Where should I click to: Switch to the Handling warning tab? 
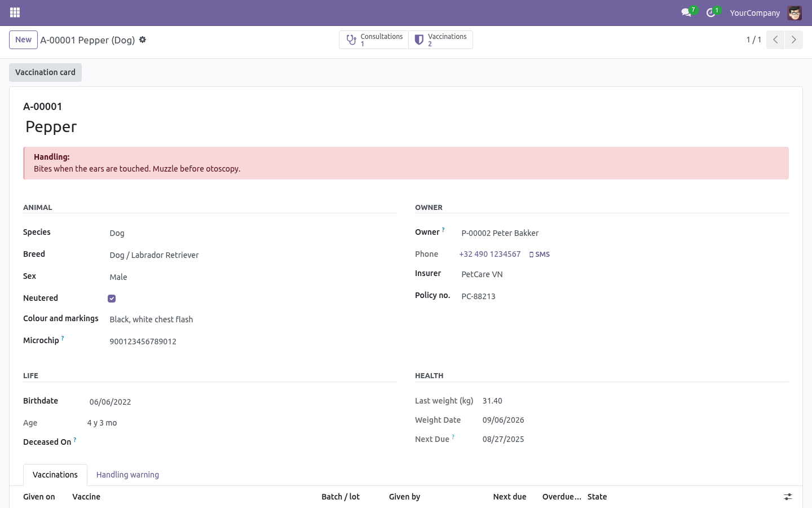point(127,475)
